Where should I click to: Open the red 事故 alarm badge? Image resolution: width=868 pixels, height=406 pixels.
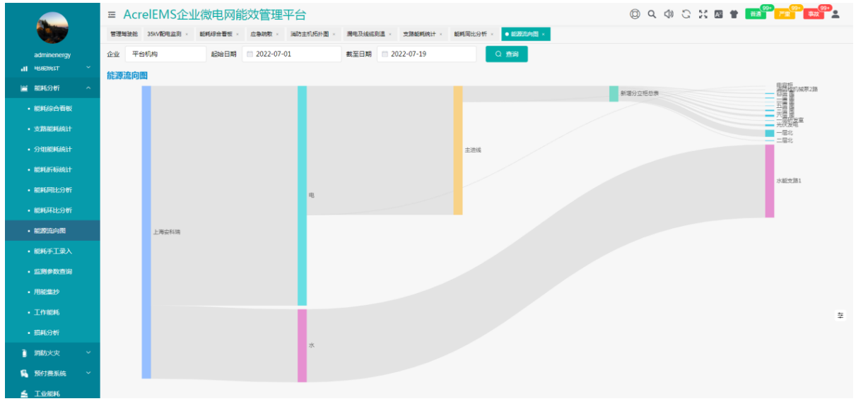coord(813,14)
